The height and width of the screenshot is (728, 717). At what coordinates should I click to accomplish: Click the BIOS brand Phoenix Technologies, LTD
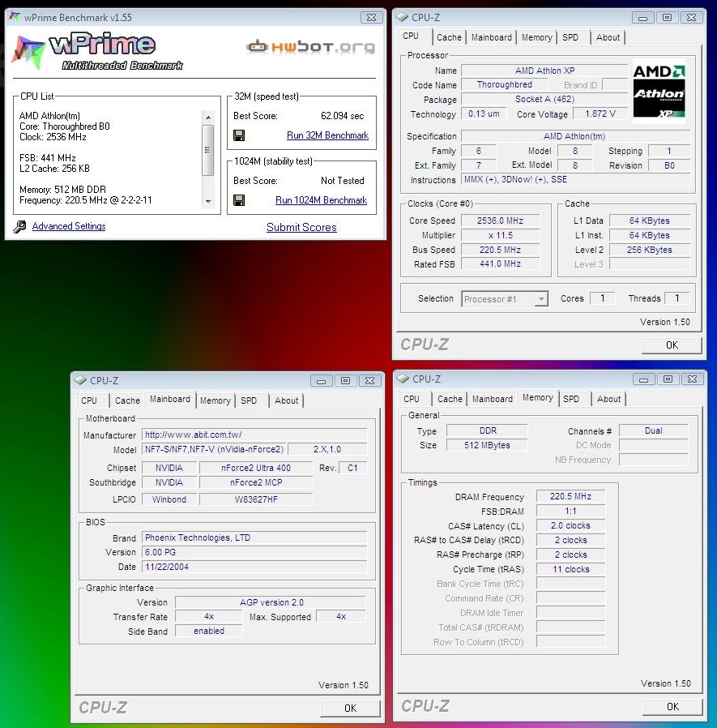tap(254, 537)
